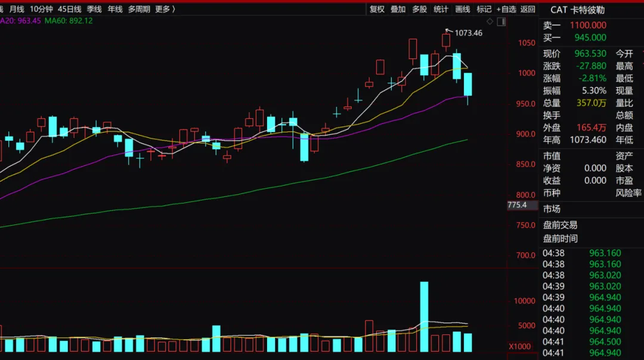Click the 涨跌 value -27.880
Screen dimensions: 644x360
click(x=591, y=66)
